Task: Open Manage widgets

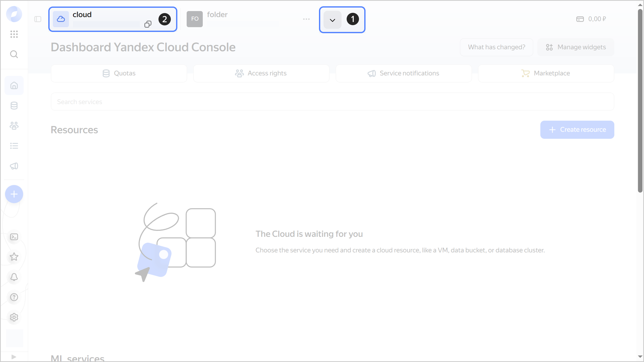Action: point(576,47)
